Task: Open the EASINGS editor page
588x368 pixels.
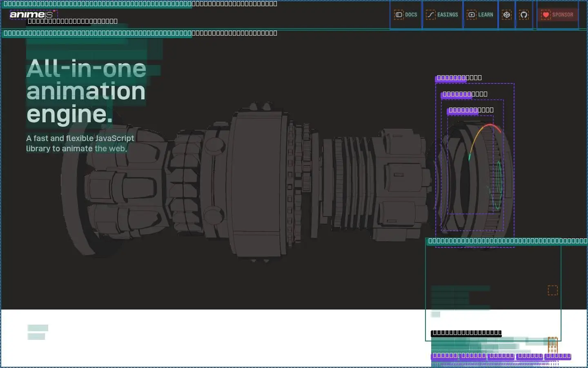Action: pyautogui.click(x=442, y=15)
